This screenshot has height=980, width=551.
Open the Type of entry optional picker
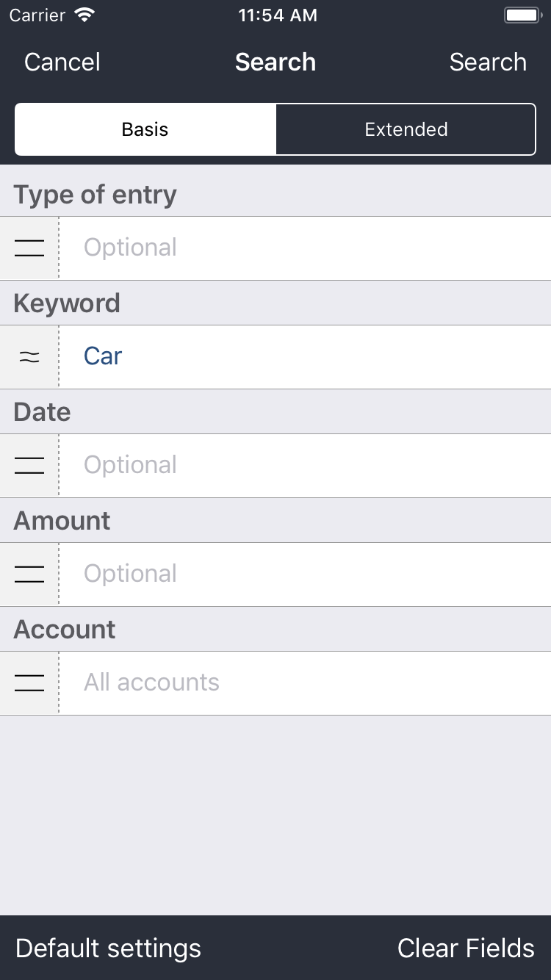(x=305, y=248)
